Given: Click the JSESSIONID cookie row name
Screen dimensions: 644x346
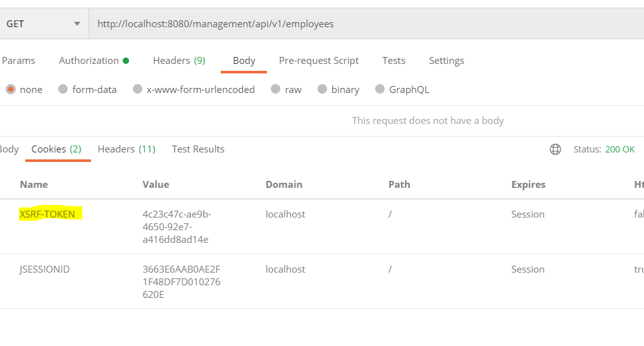Looking at the screenshot, I should [45, 269].
